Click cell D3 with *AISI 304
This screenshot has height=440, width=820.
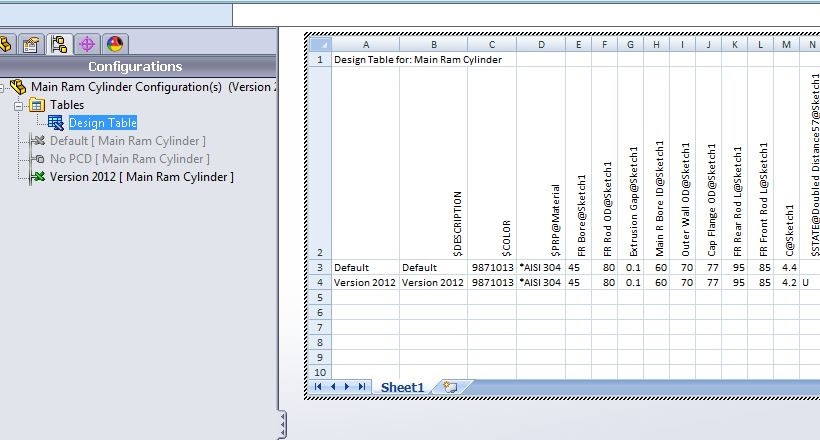(541, 267)
